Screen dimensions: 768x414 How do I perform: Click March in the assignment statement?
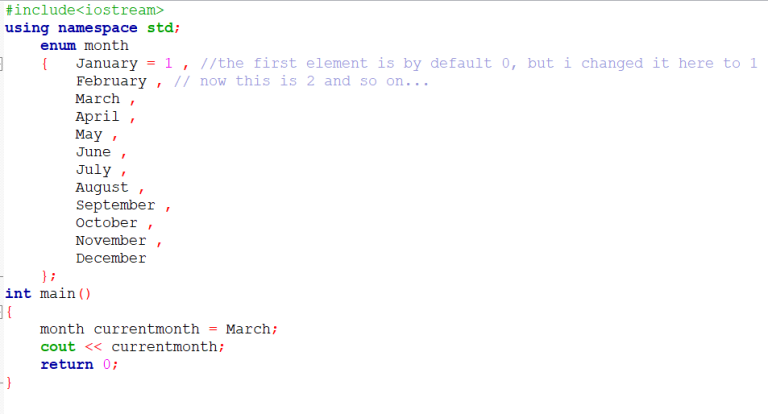[247, 329]
